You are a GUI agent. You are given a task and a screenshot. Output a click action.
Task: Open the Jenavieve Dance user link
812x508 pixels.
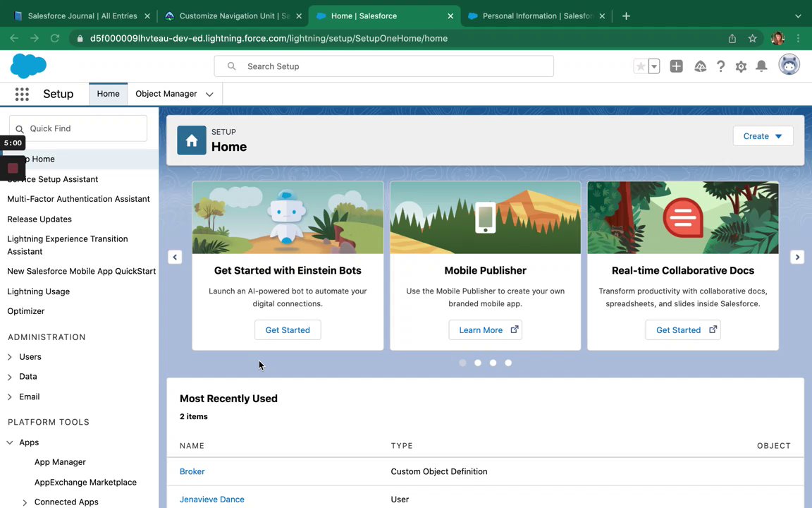[211, 500]
